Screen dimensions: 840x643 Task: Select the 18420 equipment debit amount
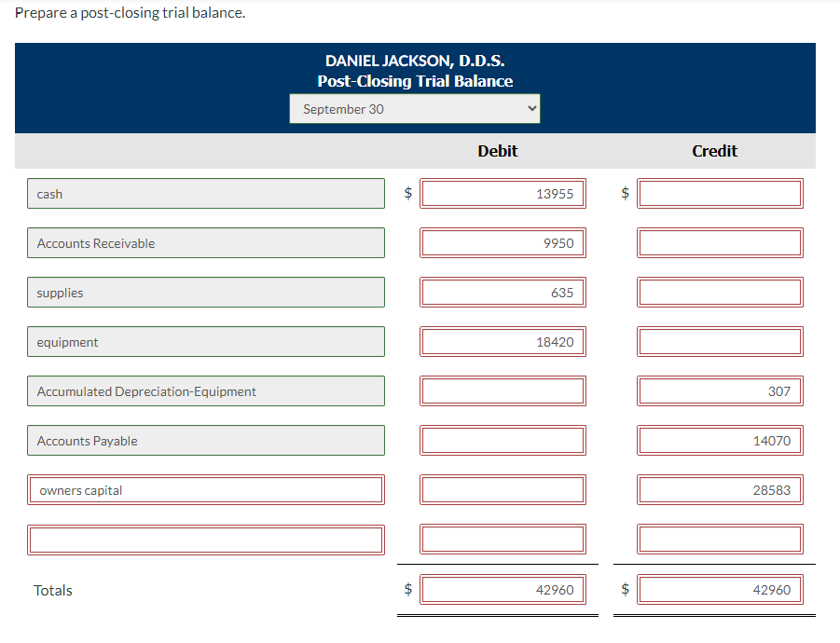click(x=503, y=341)
